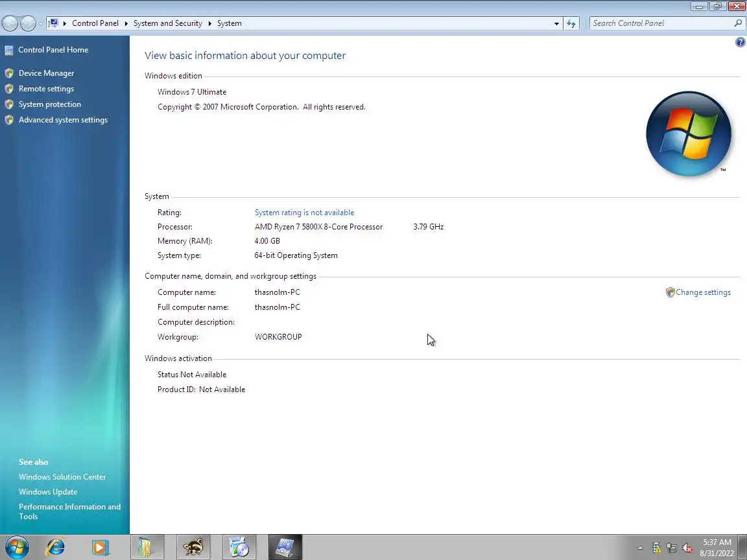Expand the arrow before Control Panel breadcrumb
The width and height of the screenshot is (747, 560).
click(x=64, y=23)
